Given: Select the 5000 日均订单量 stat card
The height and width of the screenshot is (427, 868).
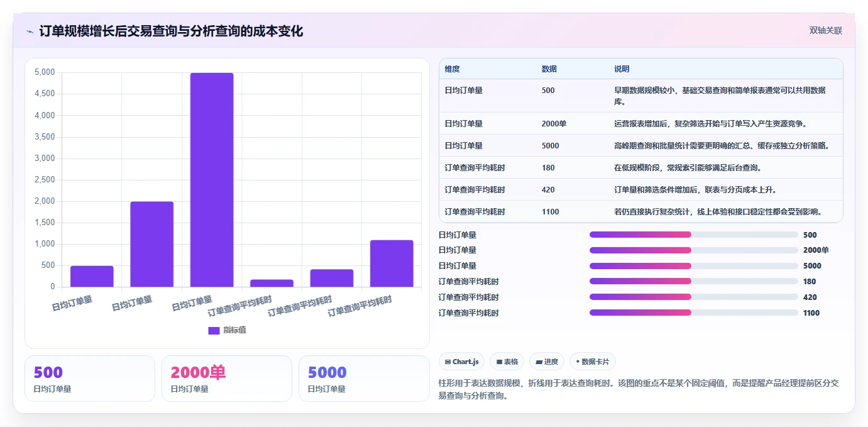Looking at the screenshot, I should [x=364, y=379].
